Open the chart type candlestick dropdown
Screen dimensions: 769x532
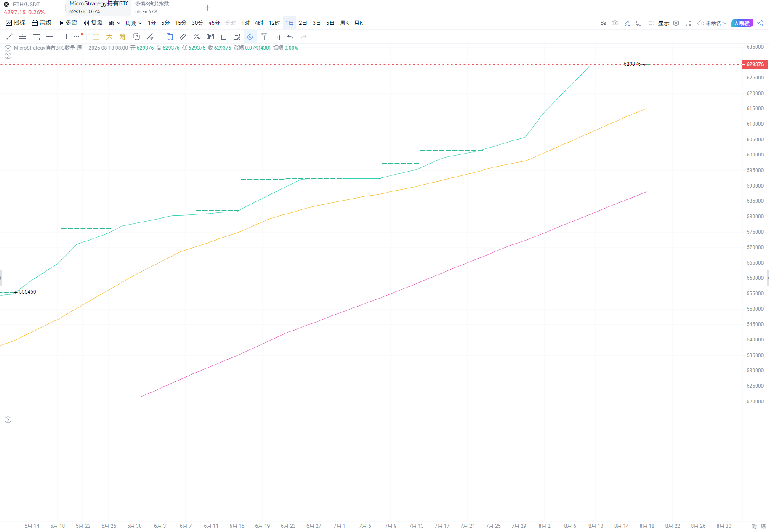[114, 23]
